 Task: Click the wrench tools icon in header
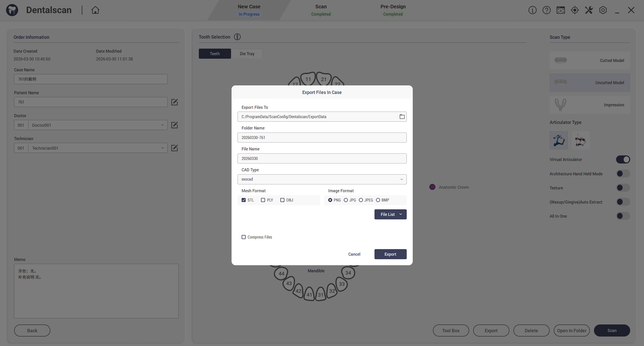tap(589, 10)
